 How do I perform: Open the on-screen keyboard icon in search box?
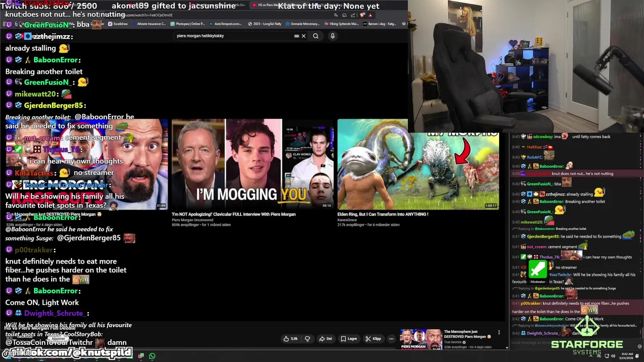pos(297,36)
